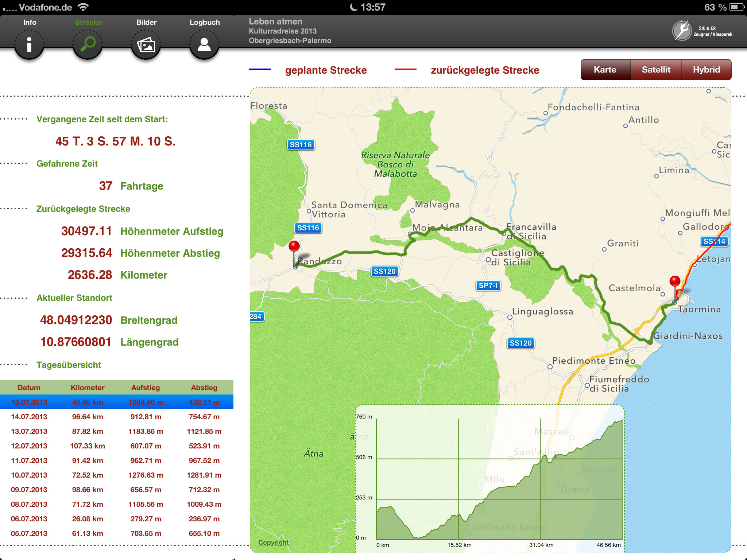
Task: Tap the red pin at Randazzo
Action: pyautogui.click(x=294, y=247)
